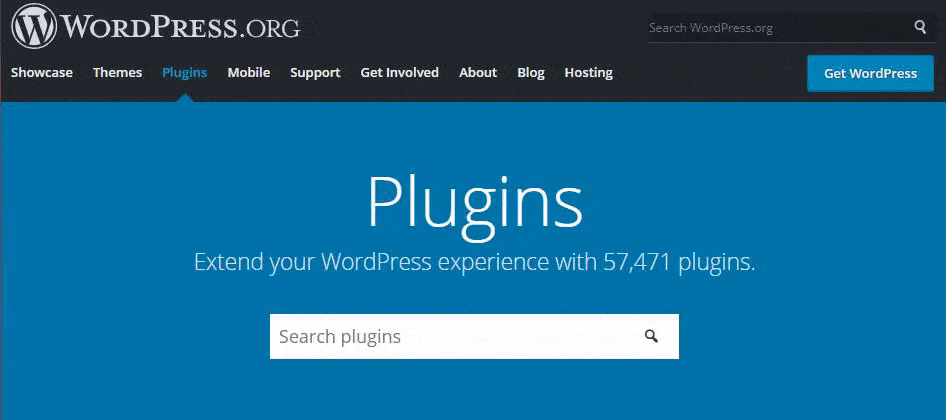Click the "57,471 plugins" tagline text

679,262
